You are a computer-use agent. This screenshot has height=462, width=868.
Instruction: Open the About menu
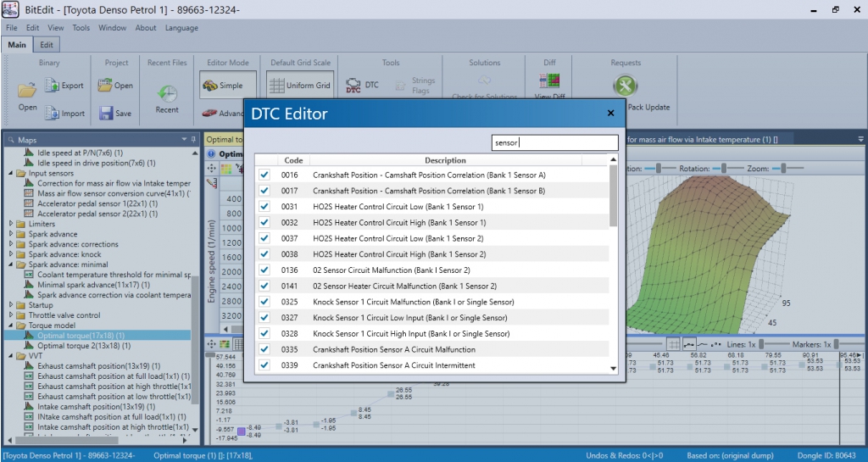146,28
